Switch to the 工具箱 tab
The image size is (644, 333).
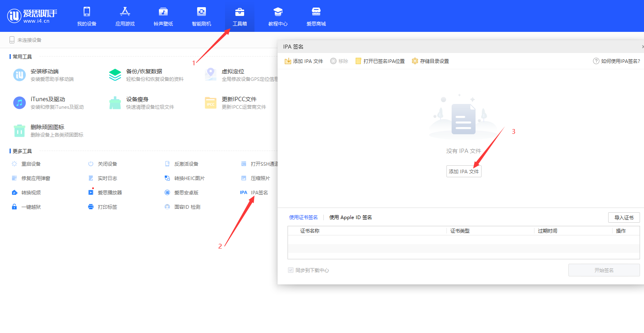pos(240,16)
